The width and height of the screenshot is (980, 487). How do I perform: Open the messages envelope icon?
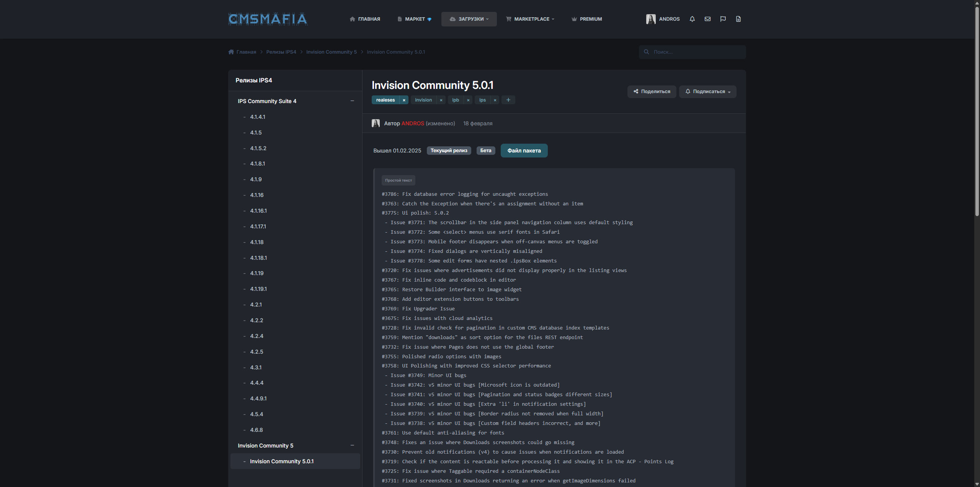[707, 19]
